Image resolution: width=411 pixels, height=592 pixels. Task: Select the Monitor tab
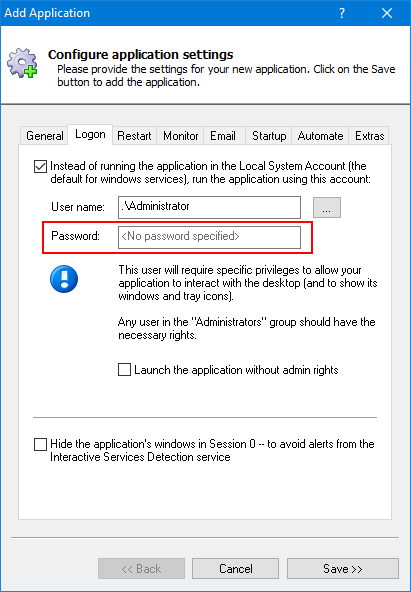[180, 136]
